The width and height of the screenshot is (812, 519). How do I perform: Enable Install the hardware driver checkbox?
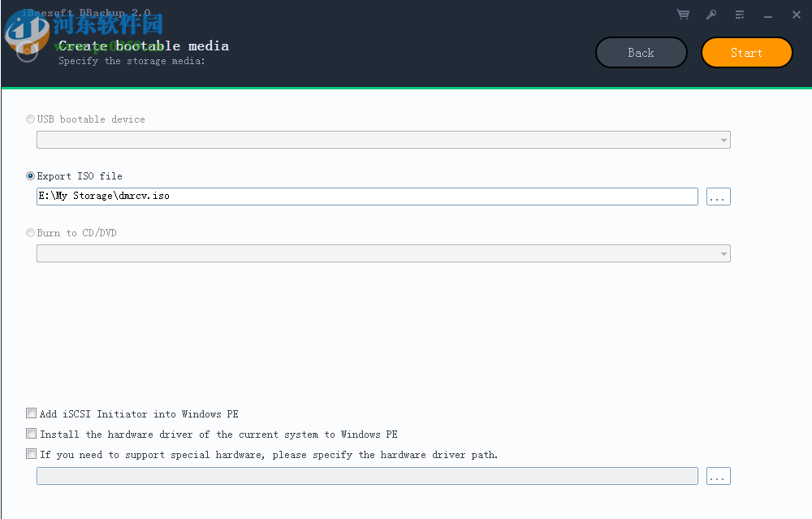[x=32, y=434]
